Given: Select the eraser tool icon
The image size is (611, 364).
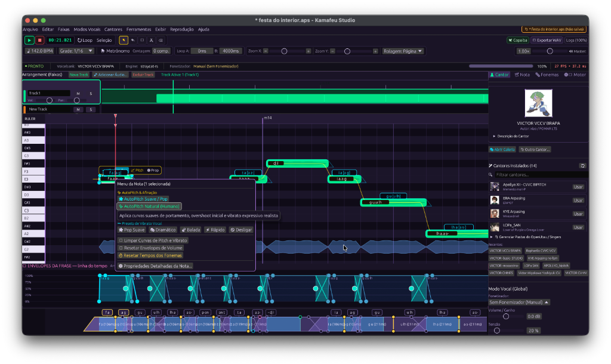Looking at the screenshot, I should coord(161,40).
